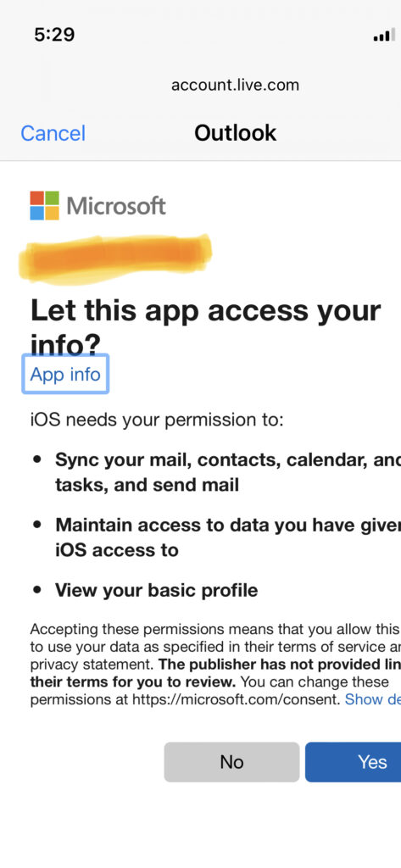Select the 'Maintain access to data' permission item
Screen dimensions: 401x868
coord(228,537)
